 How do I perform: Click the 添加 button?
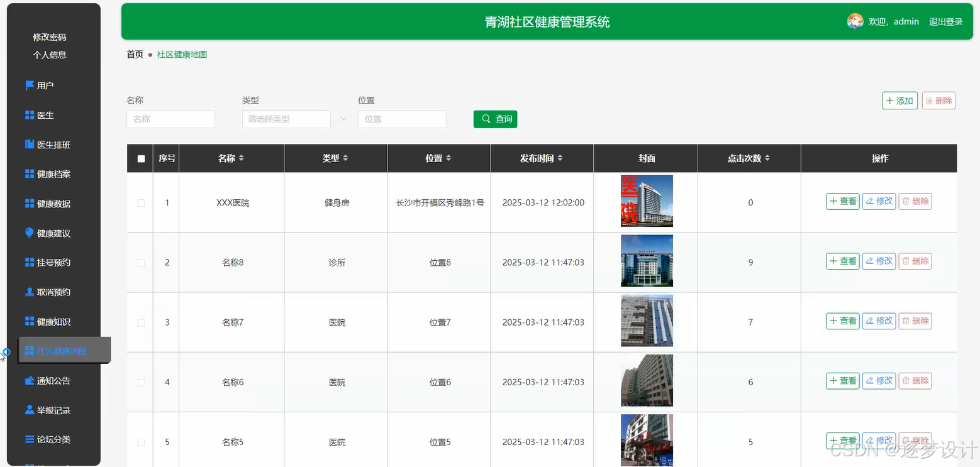[x=899, y=101]
